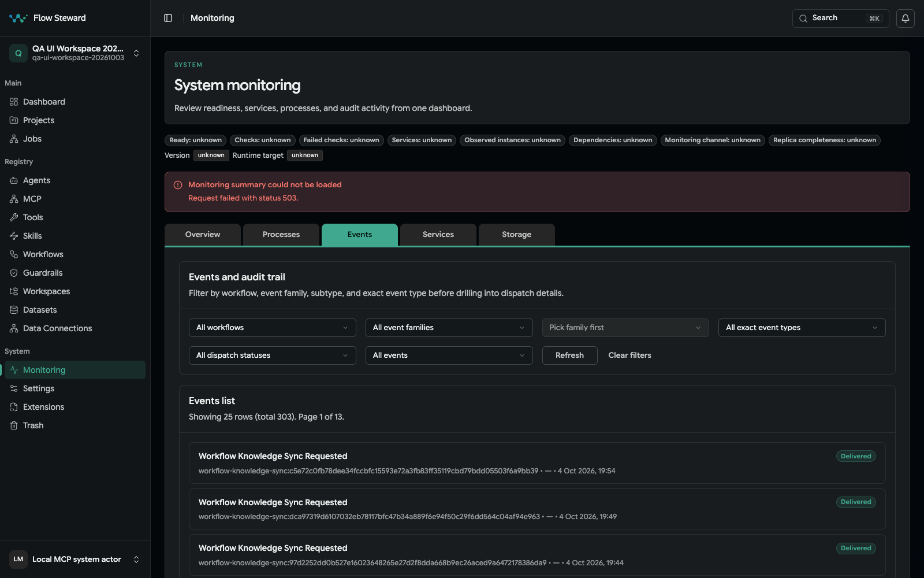Screen dimensions: 924x578
Task: Click the Monitoring channel: unknown chip
Action: (713, 140)
